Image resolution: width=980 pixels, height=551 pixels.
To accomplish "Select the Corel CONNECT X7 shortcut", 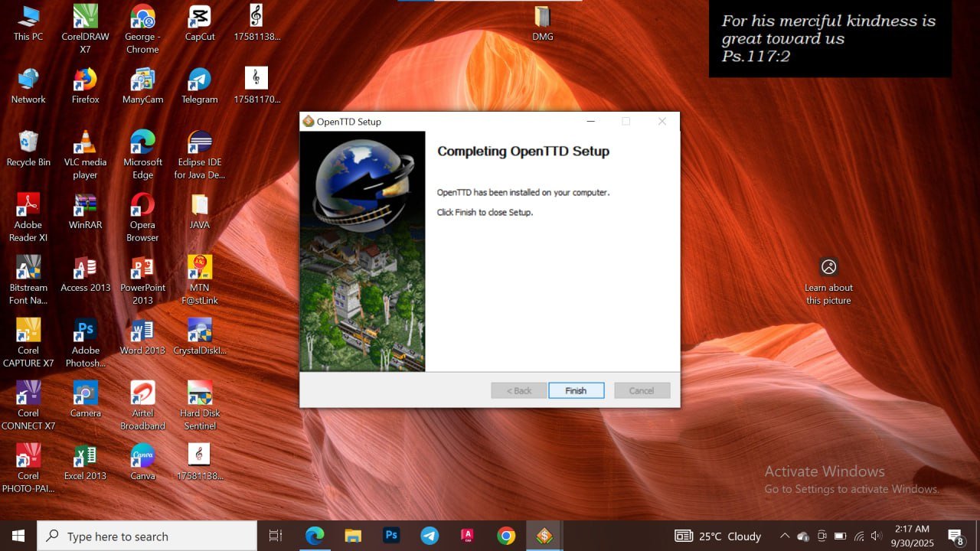I will point(28,406).
